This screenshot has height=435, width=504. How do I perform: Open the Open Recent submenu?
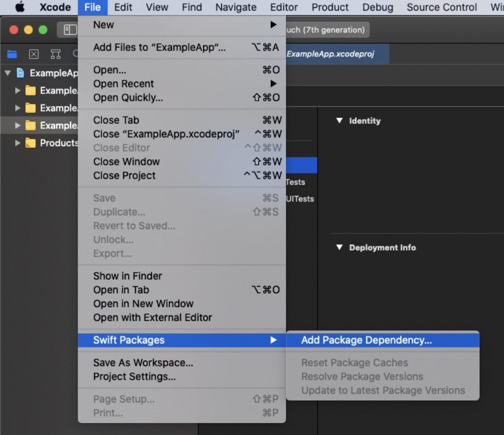[x=182, y=83]
